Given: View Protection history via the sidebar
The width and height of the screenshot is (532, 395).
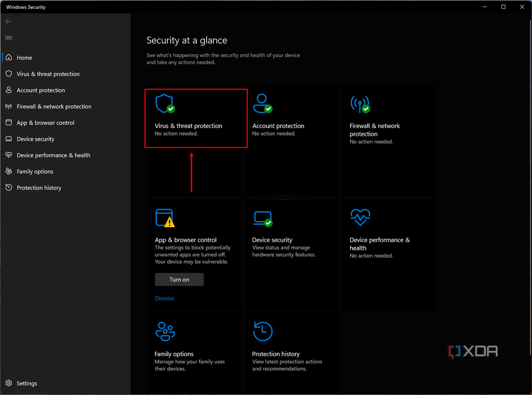Looking at the screenshot, I should pos(39,187).
